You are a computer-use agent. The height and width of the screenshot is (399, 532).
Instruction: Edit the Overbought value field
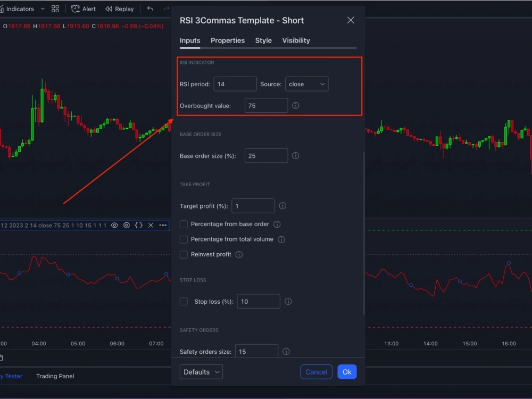pyautogui.click(x=267, y=105)
